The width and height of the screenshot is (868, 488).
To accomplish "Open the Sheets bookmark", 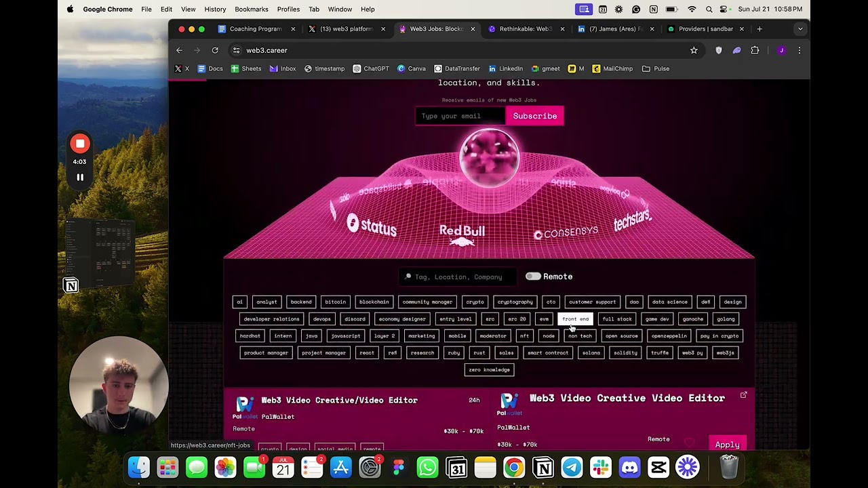I will tap(245, 68).
